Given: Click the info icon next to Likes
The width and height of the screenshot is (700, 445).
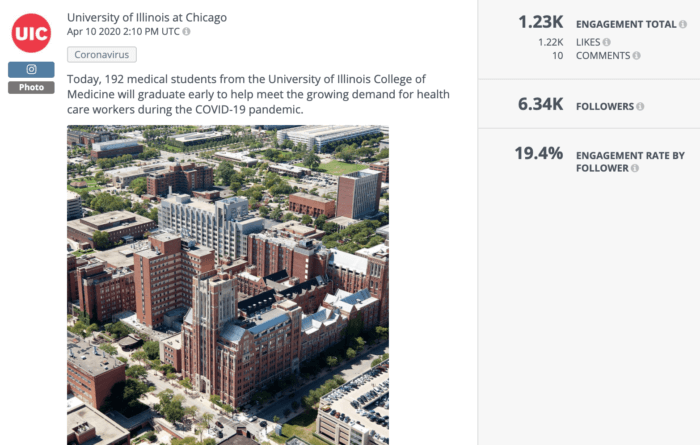Looking at the screenshot, I should [607, 42].
